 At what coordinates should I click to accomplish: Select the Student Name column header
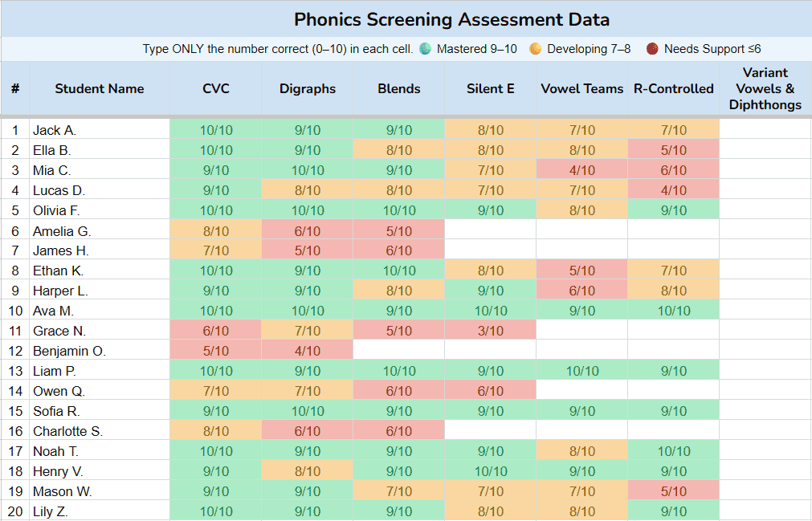(x=100, y=88)
